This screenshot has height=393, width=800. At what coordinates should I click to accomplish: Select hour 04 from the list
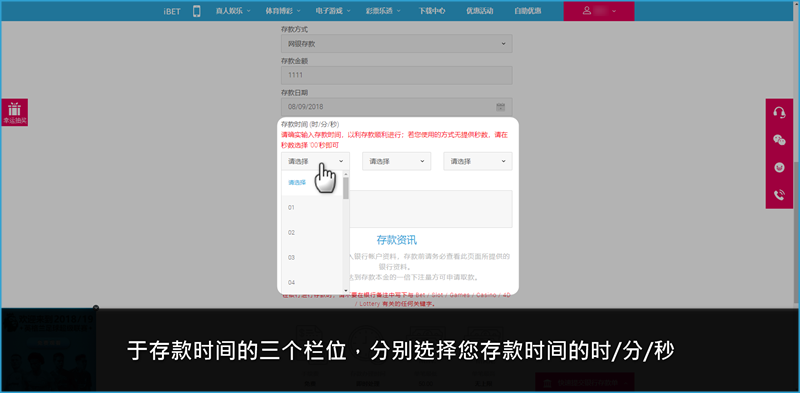click(x=312, y=282)
